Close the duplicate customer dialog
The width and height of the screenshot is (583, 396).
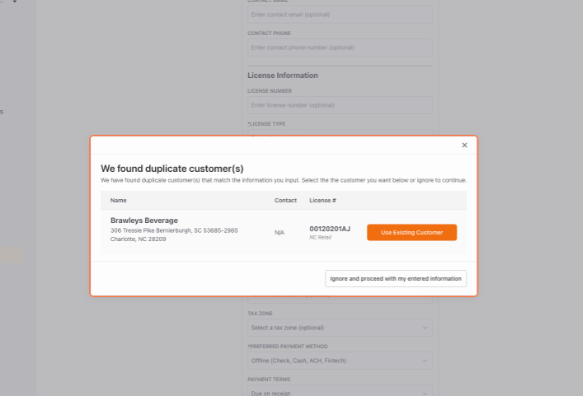coord(464,145)
